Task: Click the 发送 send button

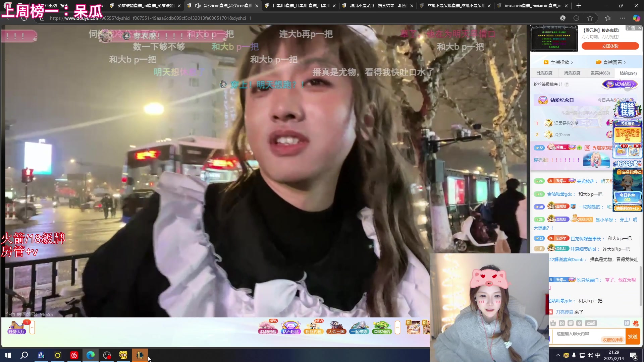Action: click(x=633, y=337)
